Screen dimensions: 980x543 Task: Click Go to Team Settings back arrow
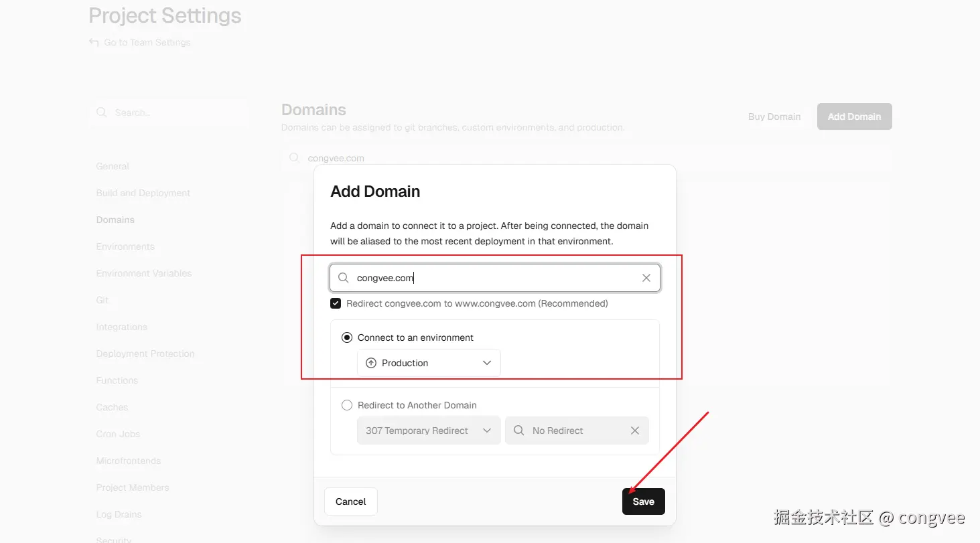coord(94,42)
